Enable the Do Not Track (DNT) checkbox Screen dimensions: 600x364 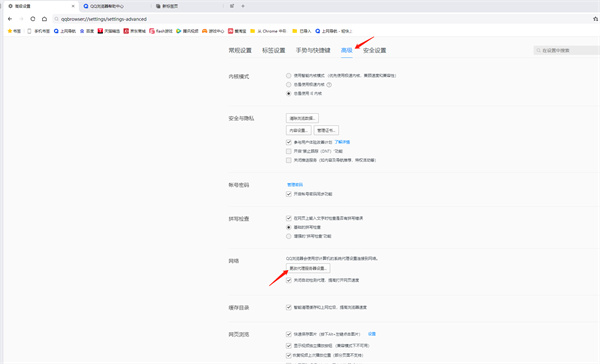(289, 151)
